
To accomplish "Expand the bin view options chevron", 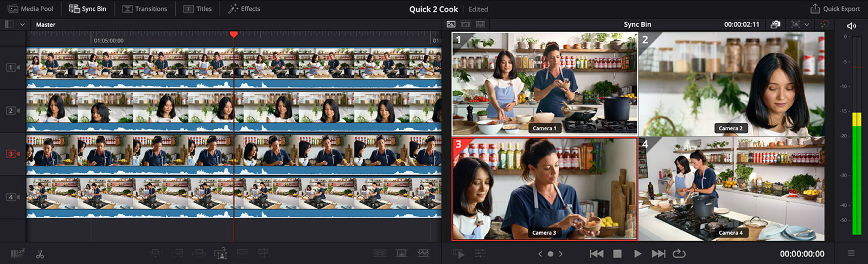I will pyautogui.click(x=22, y=24).
